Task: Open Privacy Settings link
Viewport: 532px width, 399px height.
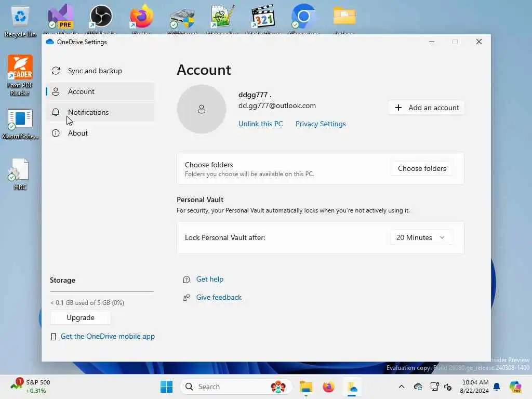Action: click(320, 124)
